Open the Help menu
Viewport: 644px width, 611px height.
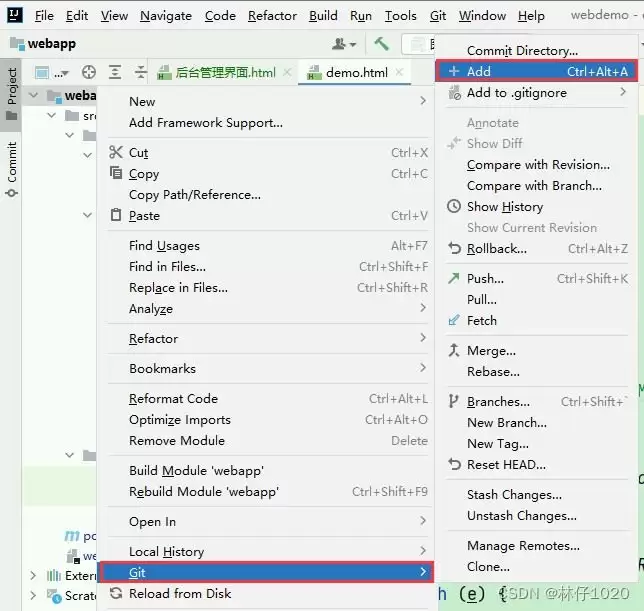click(531, 16)
